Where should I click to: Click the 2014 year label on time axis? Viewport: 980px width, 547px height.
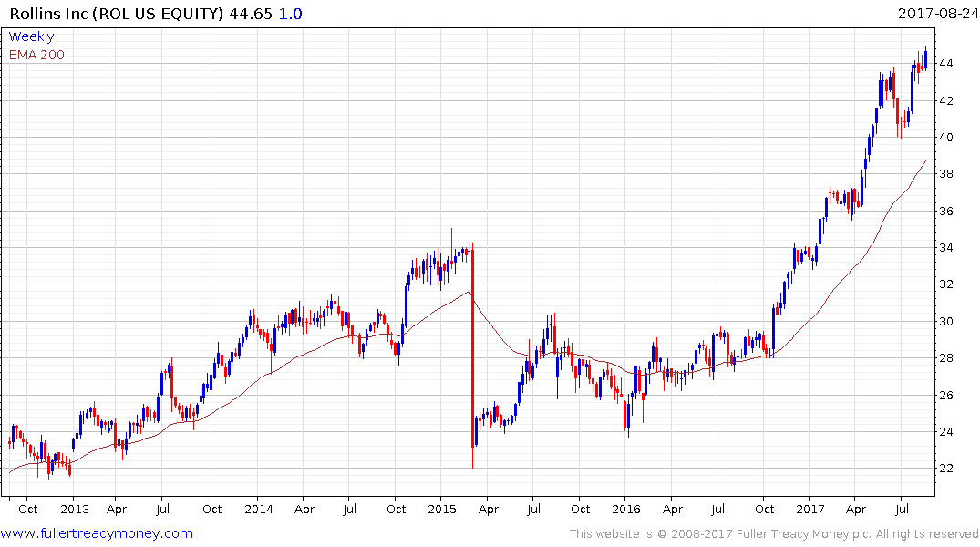pos(258,509)
